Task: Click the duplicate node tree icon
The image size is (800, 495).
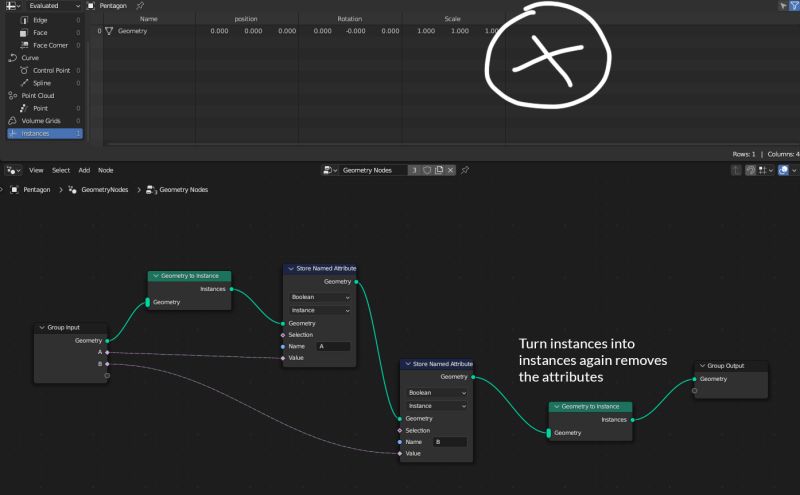Action: pyautogui.click(x=439, y=170)
